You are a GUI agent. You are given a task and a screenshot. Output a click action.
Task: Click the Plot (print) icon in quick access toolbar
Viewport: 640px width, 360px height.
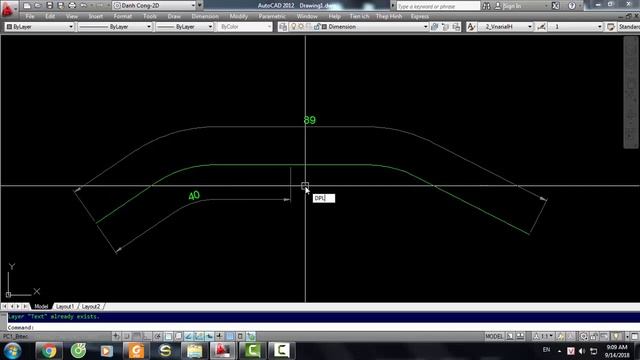(x=72, y=6)
